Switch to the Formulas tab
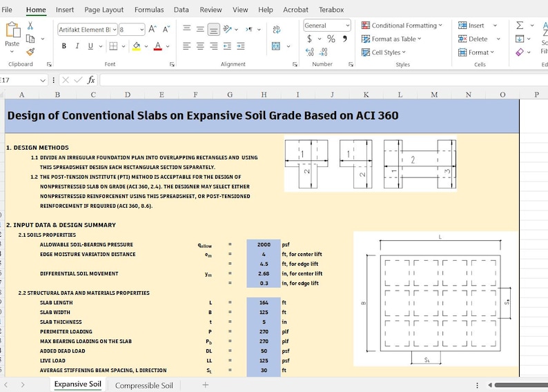The image size is (548, 392). pyautogui.click(x=149, y=10)
